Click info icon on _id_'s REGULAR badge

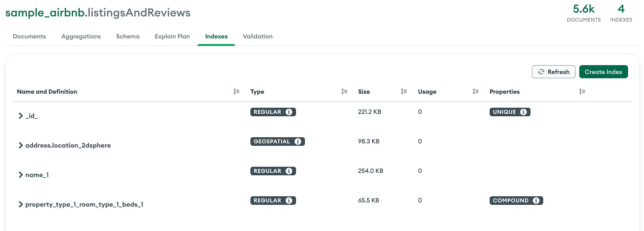coord(289,112)
